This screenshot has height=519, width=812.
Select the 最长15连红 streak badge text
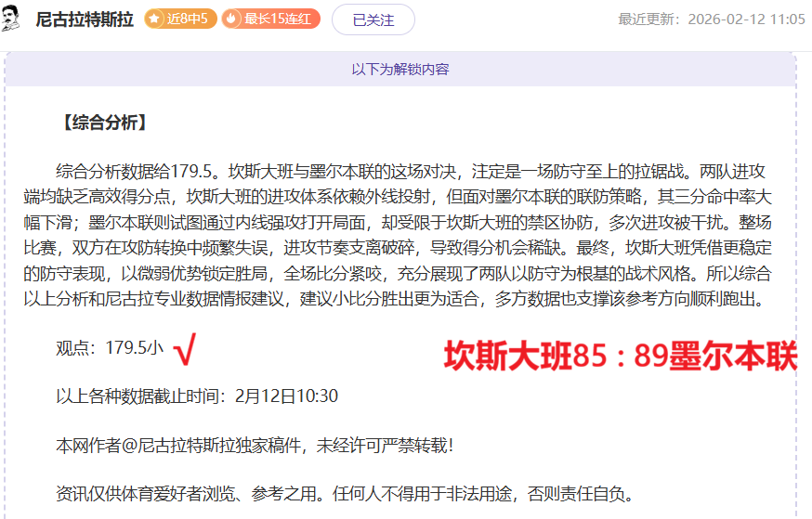click(279, 19)
